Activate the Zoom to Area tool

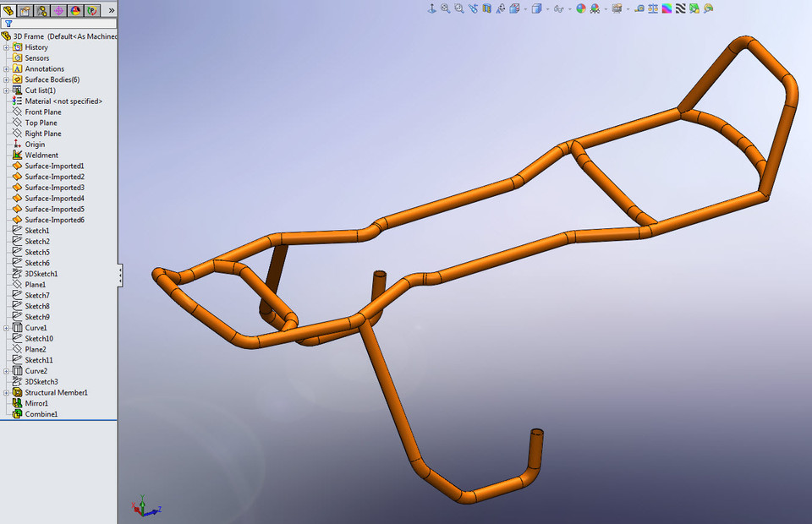coord(458,7)
